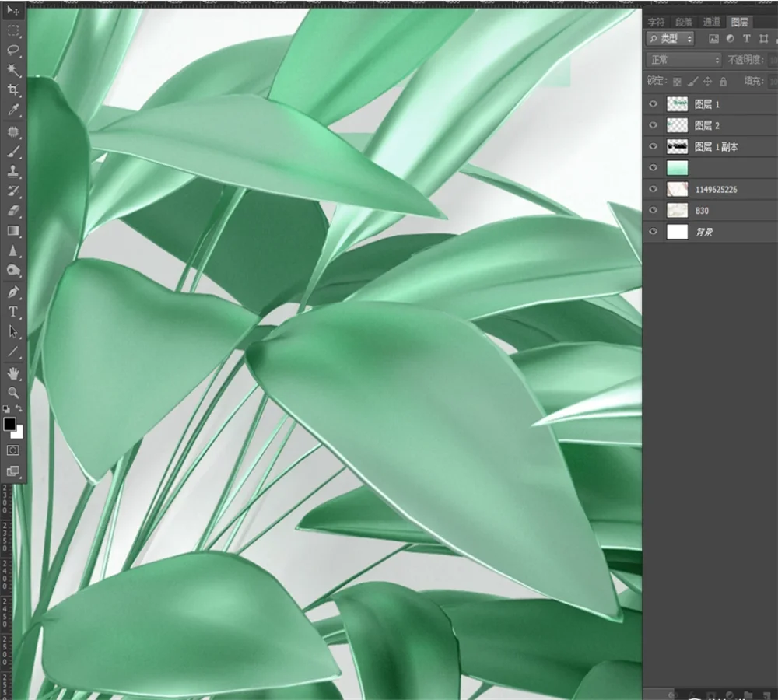Click the 填充 fill label

point(753,81)
